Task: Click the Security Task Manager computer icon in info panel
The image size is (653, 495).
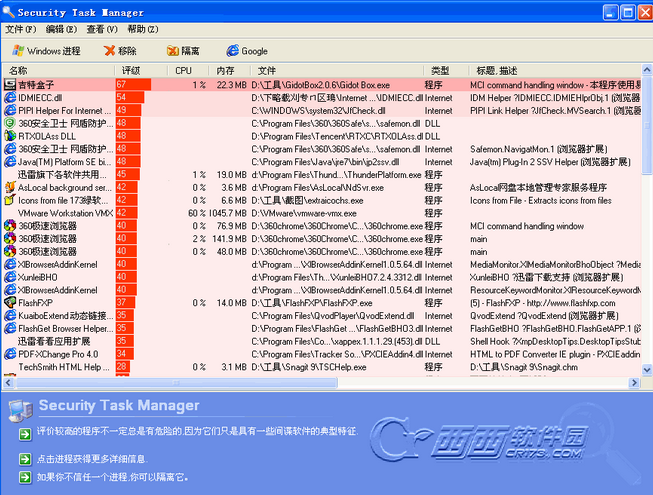Action: point(20,410)
